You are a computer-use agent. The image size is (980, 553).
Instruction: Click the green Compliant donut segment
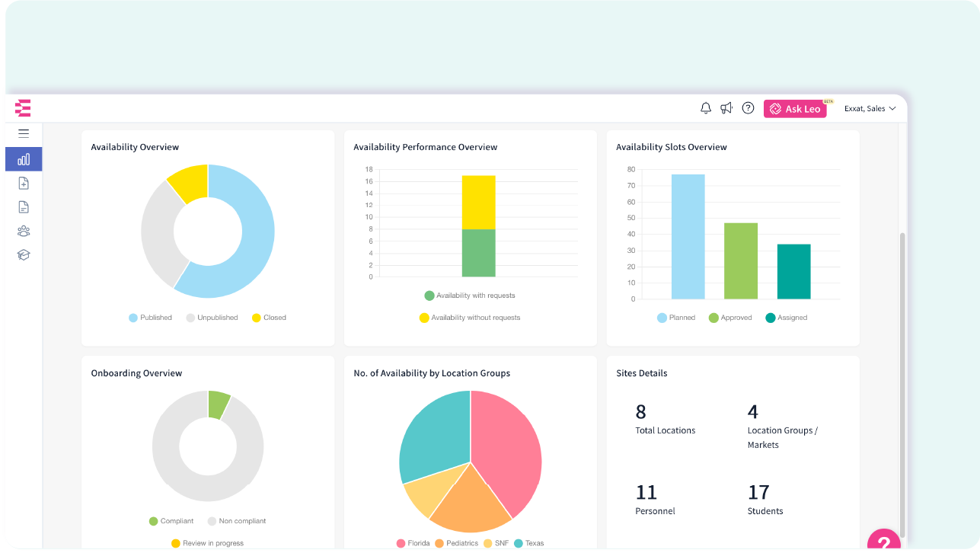[x=218, y=404]
